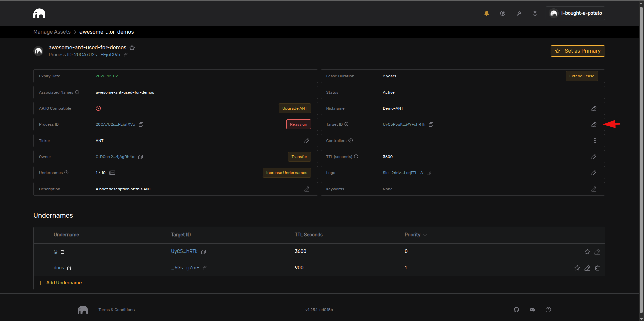Viewport: 644px width, 321px height.
Task: Go to Manage Assets breadcrumb
Action: (x=52, y=32)
